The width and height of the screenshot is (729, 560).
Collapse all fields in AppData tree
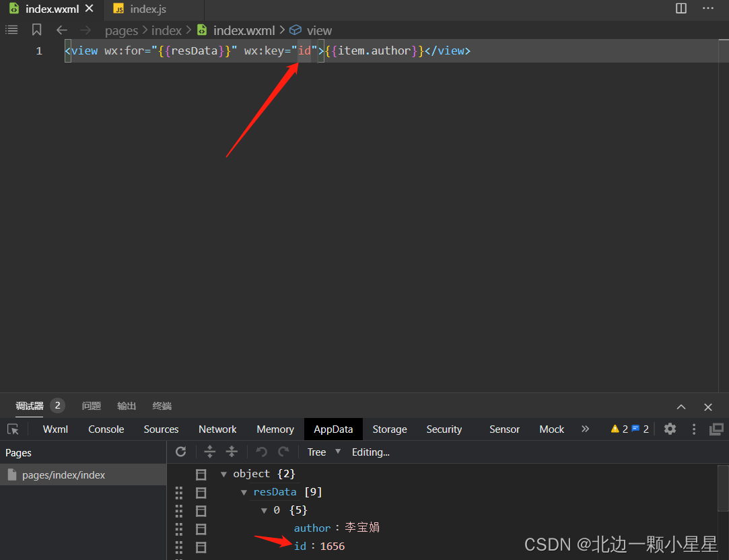point(232,451)
